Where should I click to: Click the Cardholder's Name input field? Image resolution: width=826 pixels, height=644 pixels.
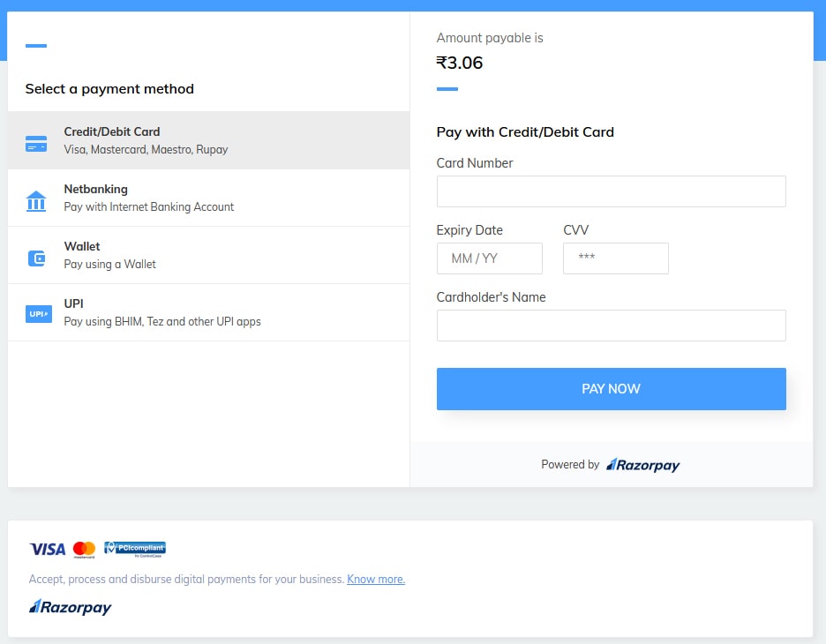[x=611, y=326]
